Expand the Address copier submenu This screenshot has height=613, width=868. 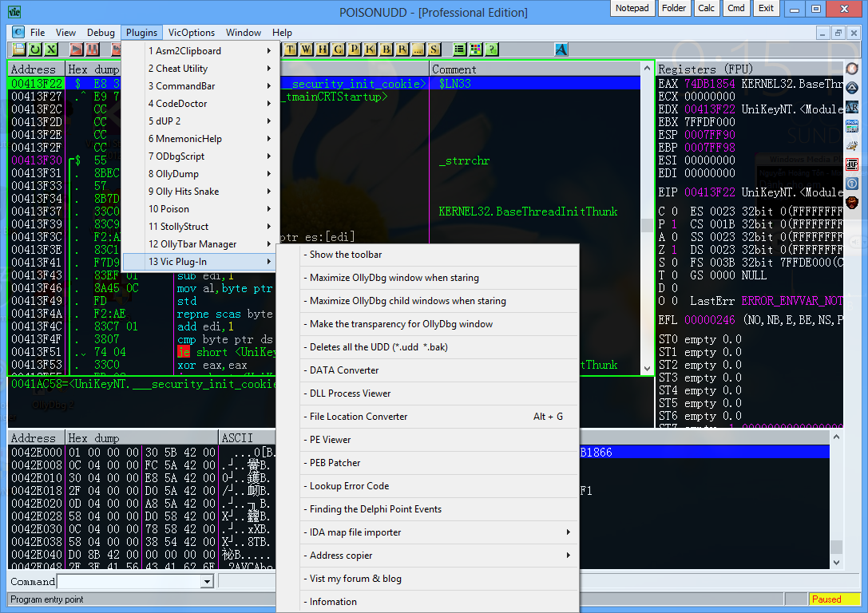point(438,556)
